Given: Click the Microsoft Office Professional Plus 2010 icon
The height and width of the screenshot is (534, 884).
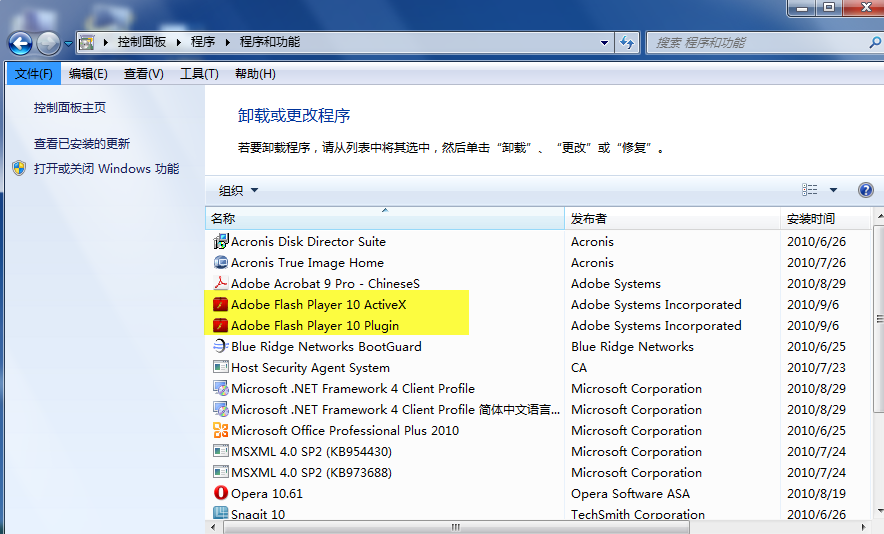Looking at the screenshot, I should point(221,430).
